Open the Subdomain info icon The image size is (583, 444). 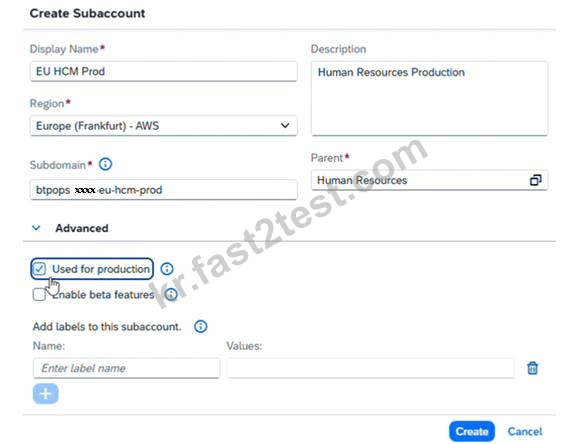click(x=106, y=164)
